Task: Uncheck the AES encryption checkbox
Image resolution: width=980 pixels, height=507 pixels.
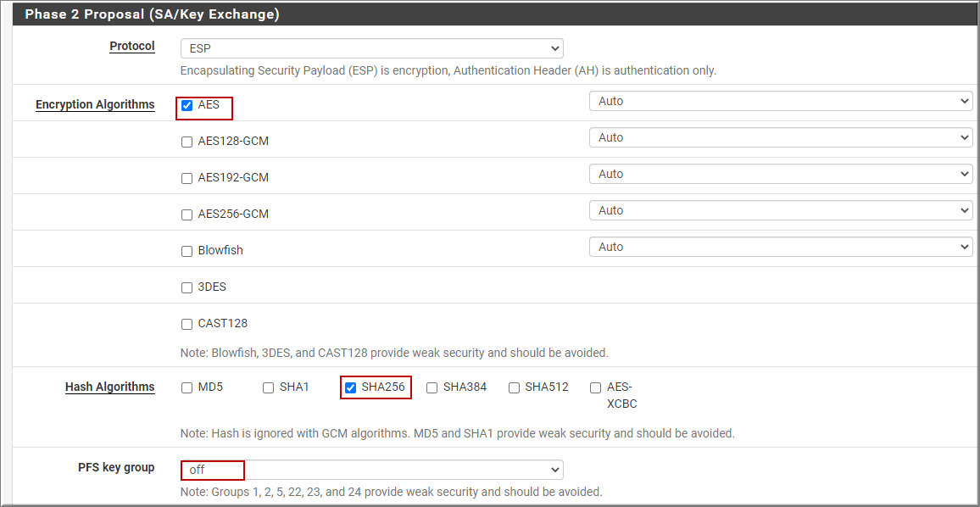Action: (x=187, y=106)
